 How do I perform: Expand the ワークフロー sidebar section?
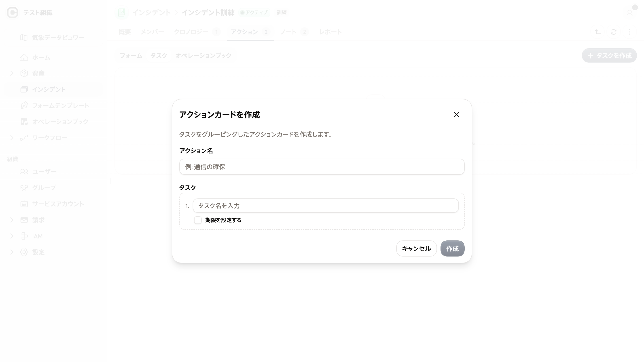pyautogui.click(x=12, y=138)
